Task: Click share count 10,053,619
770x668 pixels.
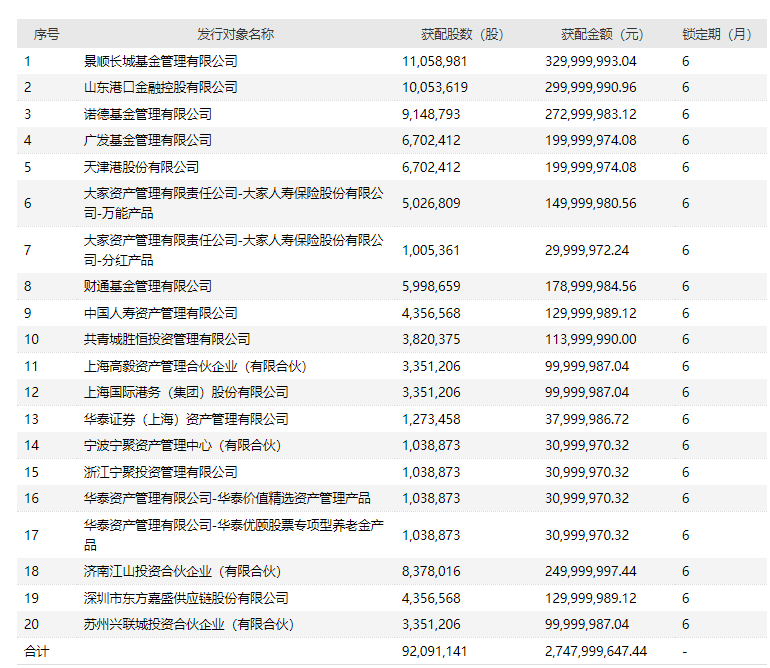Action: point(435,87)
